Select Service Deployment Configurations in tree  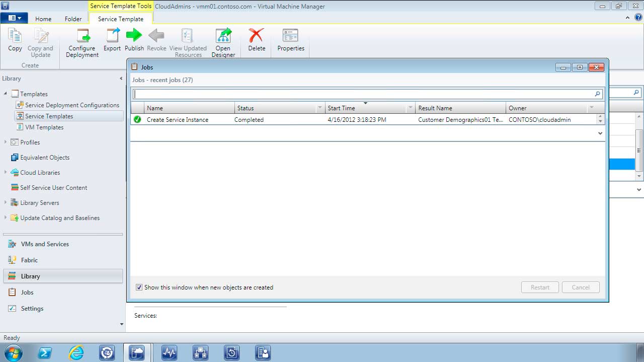[72, 105]
